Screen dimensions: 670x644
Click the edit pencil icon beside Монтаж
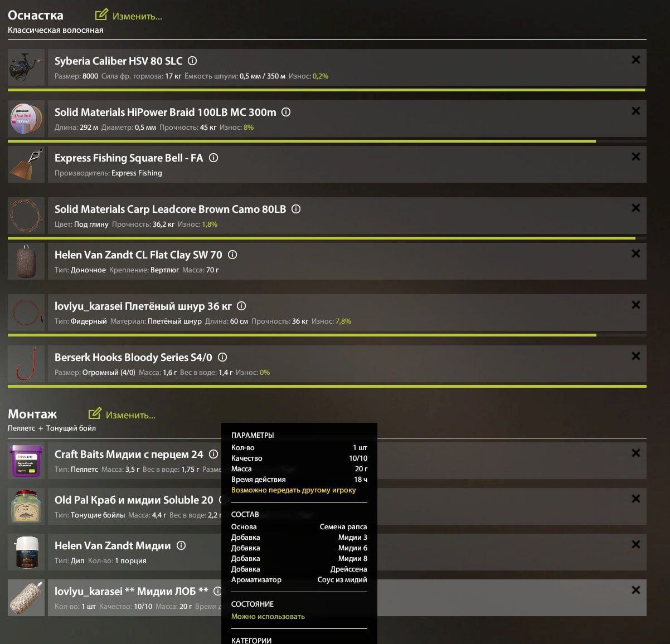coord(95,413)
